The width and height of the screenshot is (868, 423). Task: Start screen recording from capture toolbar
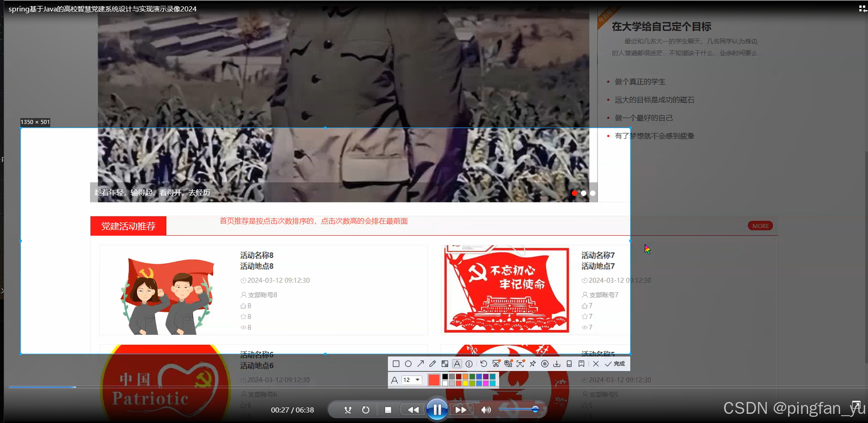click(x=544, y=364)
